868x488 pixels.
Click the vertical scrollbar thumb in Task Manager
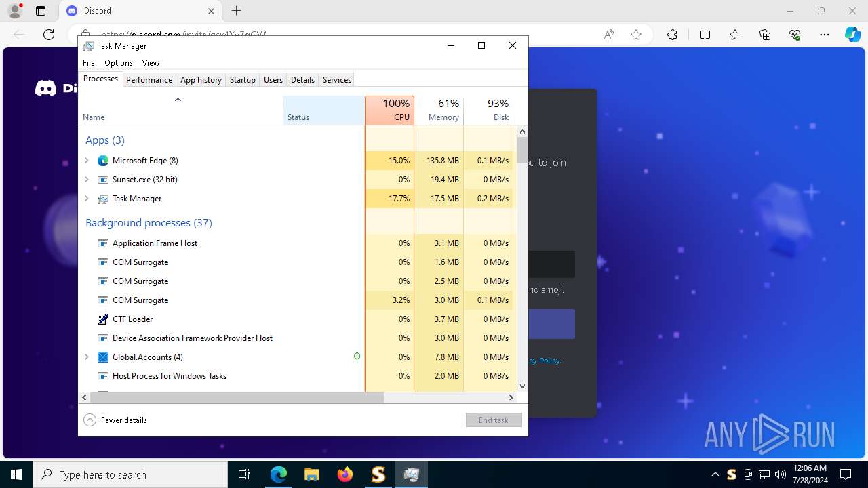(522, 150)
